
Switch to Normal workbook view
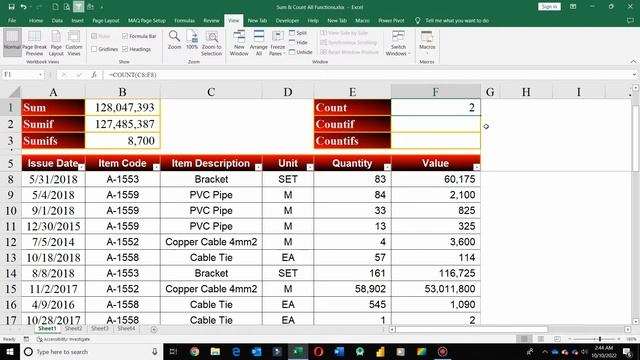[12, 42]
